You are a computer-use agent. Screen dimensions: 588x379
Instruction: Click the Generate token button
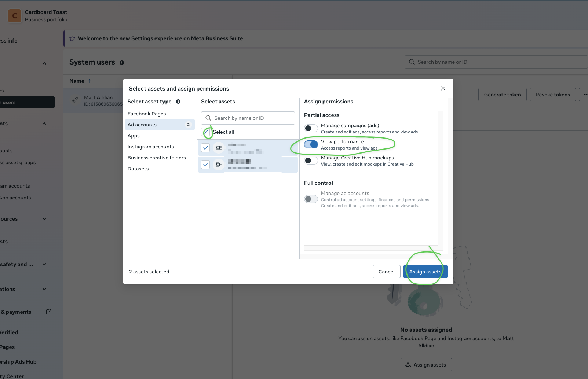point(502,95)
